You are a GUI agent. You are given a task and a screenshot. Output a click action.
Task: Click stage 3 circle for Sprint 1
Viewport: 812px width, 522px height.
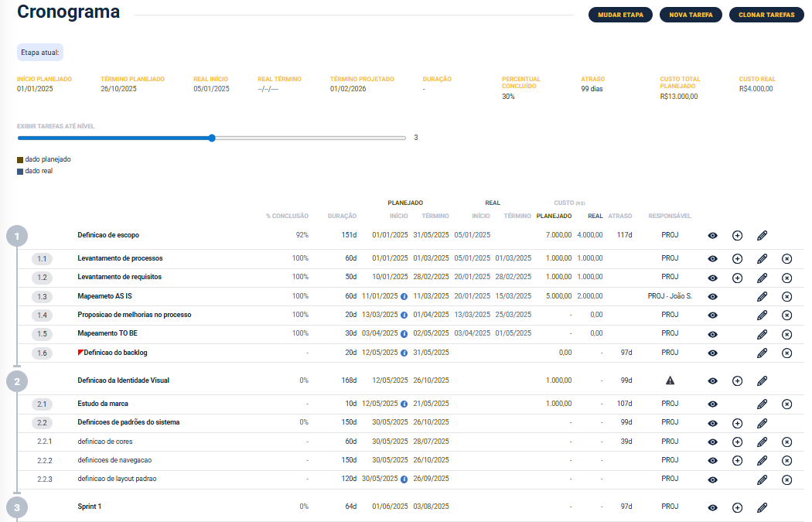coord(17,507)
